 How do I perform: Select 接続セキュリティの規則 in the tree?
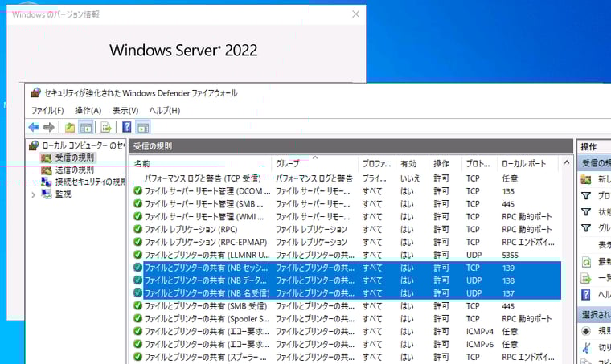90,182
